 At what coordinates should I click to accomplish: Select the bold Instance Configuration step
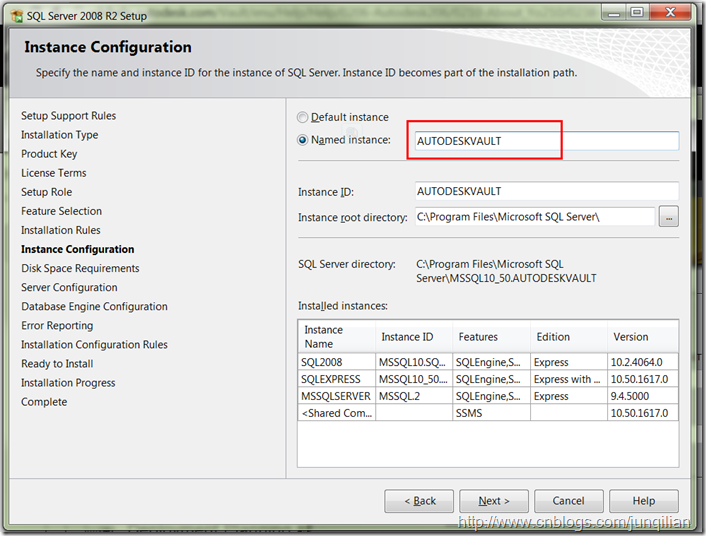pos(77,249)
